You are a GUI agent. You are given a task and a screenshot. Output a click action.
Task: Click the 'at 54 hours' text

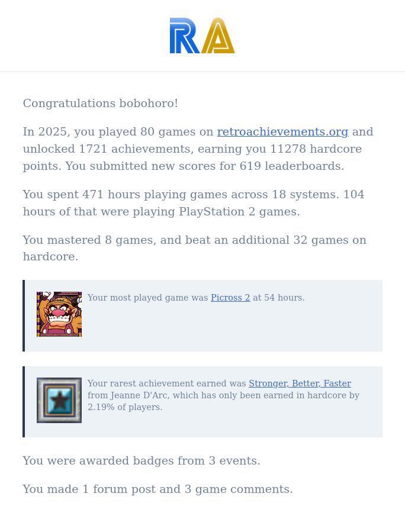pos(279,298)
